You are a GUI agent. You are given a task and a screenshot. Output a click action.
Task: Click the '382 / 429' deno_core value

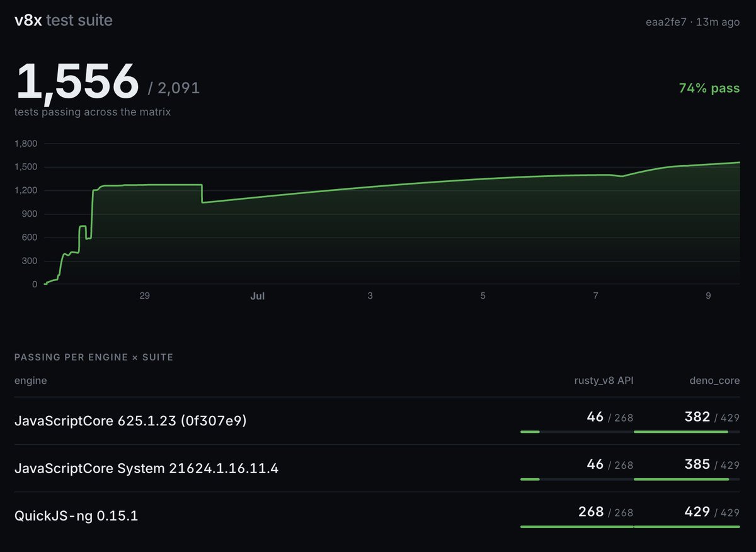(712, 417)
